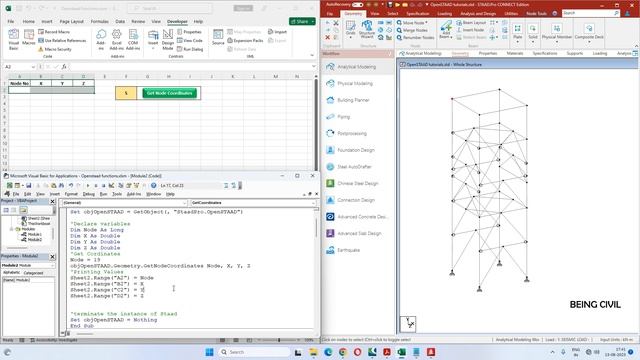Click Run Dialog in Excel ribbon

coord(190,49)
